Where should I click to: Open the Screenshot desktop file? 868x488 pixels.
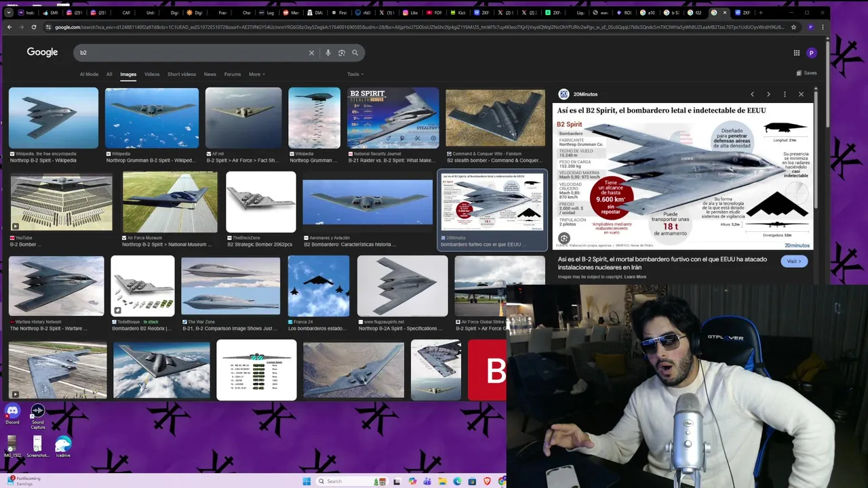[x=37, y=447]
